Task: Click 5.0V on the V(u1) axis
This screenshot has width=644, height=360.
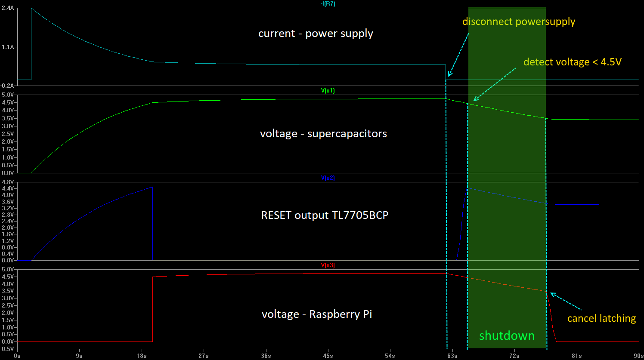Action: pyautogui.click(x=8, y=95)
